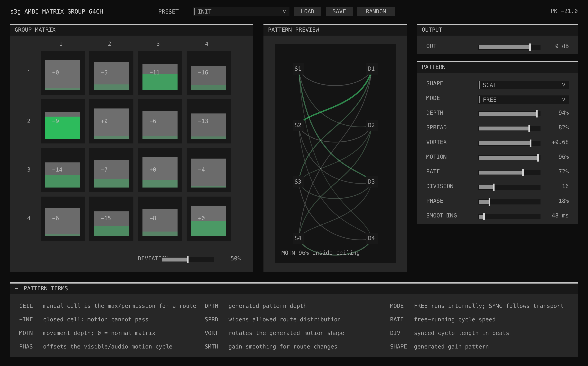Viewport: 588px width, 366px height.
Task: Click the 48 ms SMOOTHING value
Action: (x=560, y=216)
